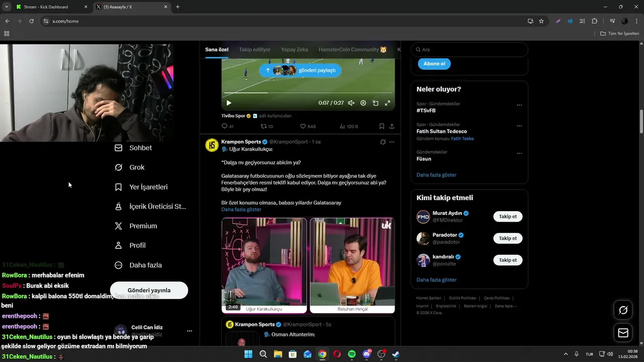Open options for the #TSvFB trend
644x362 pixels.
[x=519, y=105]
